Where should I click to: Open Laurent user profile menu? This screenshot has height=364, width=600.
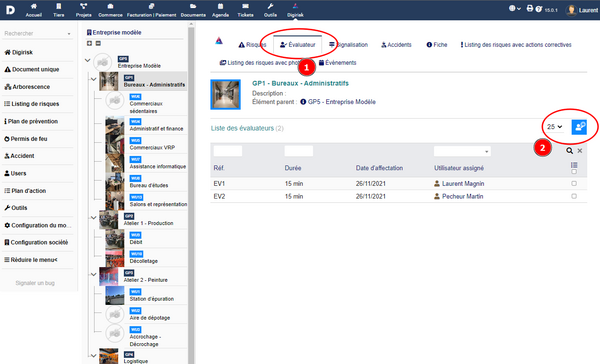[582, 10]
